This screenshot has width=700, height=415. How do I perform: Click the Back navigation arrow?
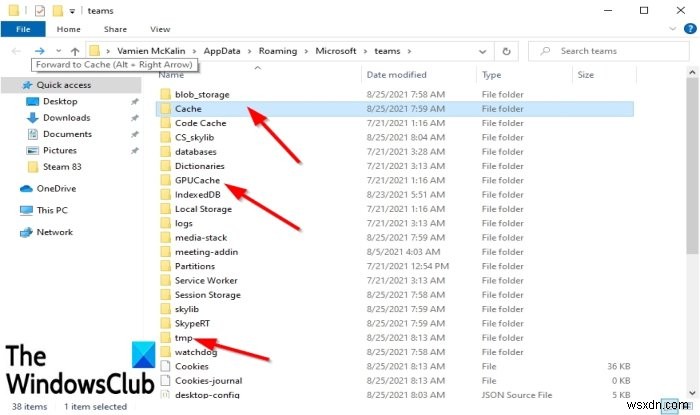pos(16,51)
